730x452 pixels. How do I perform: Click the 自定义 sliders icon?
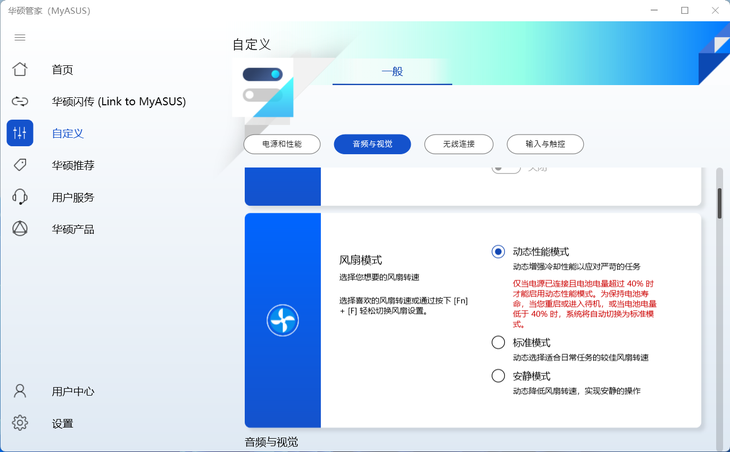pyautogui.click(x=20, y=133)
